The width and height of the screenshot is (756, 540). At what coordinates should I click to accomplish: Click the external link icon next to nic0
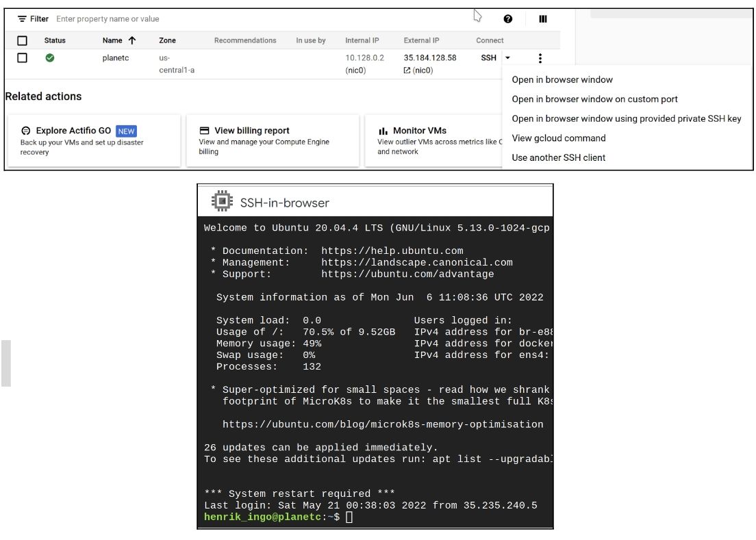(407, 70)
